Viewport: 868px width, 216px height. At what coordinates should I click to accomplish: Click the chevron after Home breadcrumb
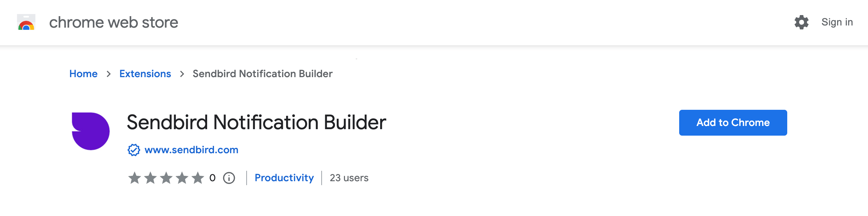pos(109,74)
